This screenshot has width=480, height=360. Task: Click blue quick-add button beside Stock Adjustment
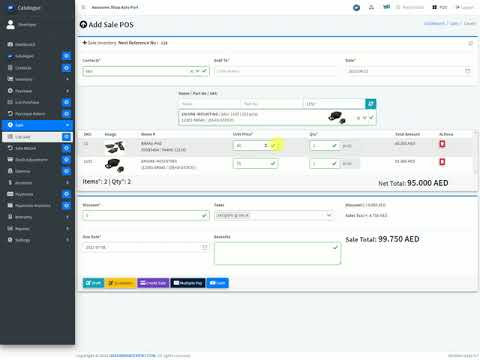pos(67,160)
